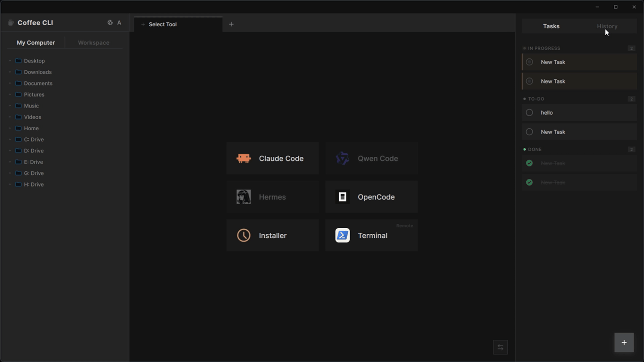
Task: Choose the Hermes tool card
Action: 273,197
